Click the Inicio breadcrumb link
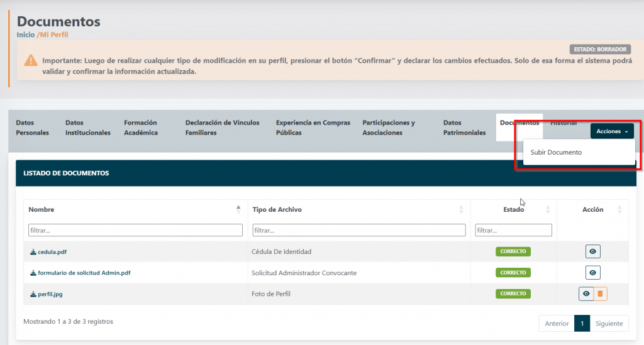The image size is (644, 345). pos(25,35)
